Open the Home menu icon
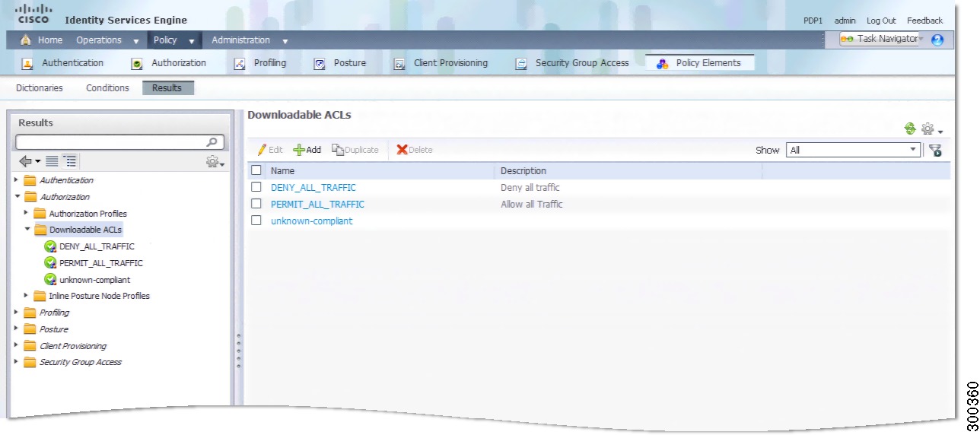This screenshot has width=980, height=435. (x=25, y=40)
